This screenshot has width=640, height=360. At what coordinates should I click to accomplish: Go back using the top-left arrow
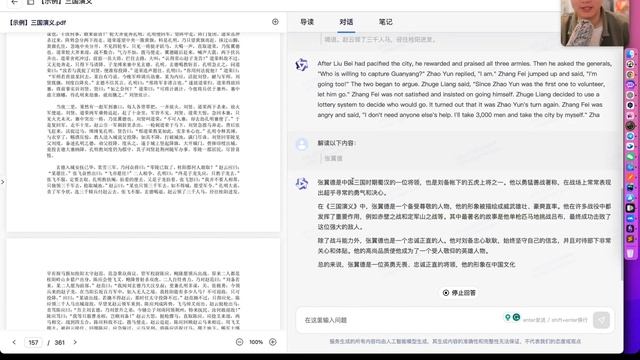point(15,2)
